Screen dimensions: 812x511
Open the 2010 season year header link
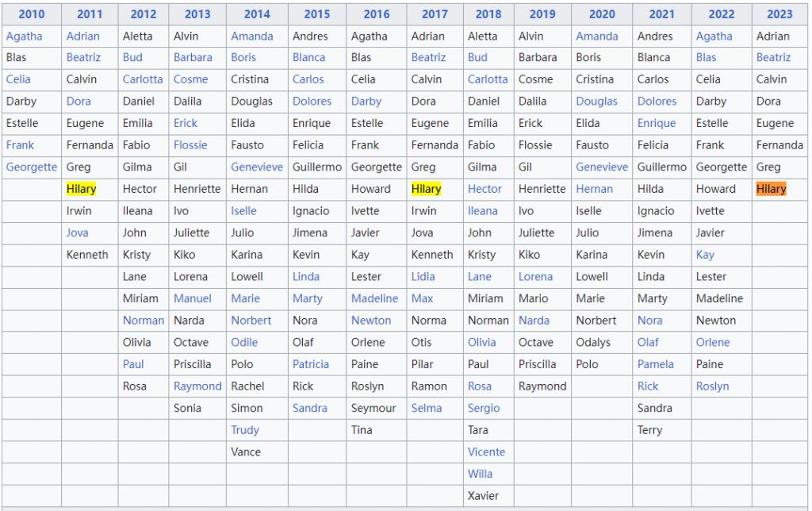pyautogui.click(x=32, y=14)
